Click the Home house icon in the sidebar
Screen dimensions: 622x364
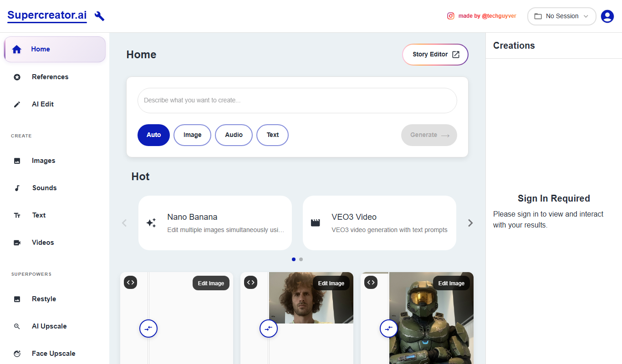[x=17, y=49]
